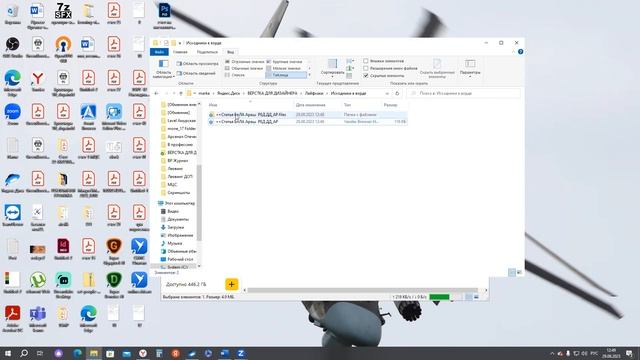The height and width of the screenshot is (360, 640).
Task: Open Лекманн ДОП folder in navigation pane
Action: [176, 177]
